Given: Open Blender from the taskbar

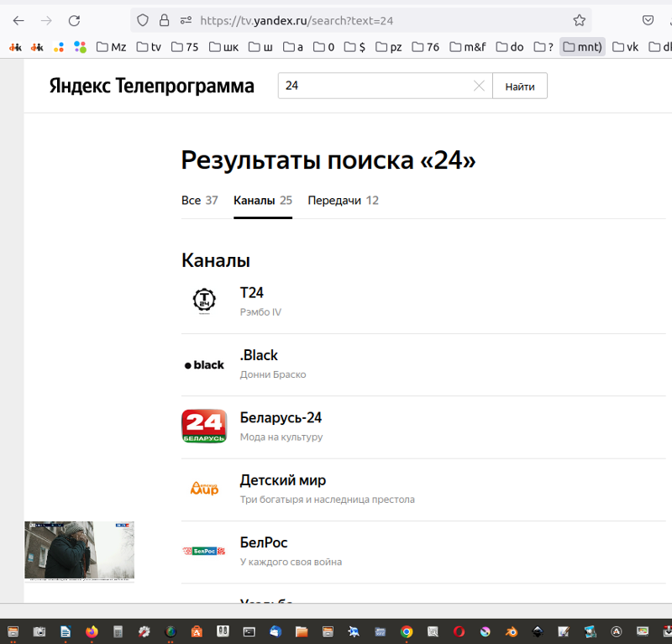Looking at the screenshot, I should 511,631.
